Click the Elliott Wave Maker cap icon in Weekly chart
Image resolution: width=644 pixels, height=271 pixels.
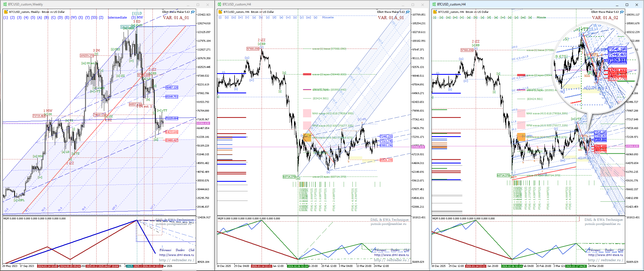(x=193, y=12)
